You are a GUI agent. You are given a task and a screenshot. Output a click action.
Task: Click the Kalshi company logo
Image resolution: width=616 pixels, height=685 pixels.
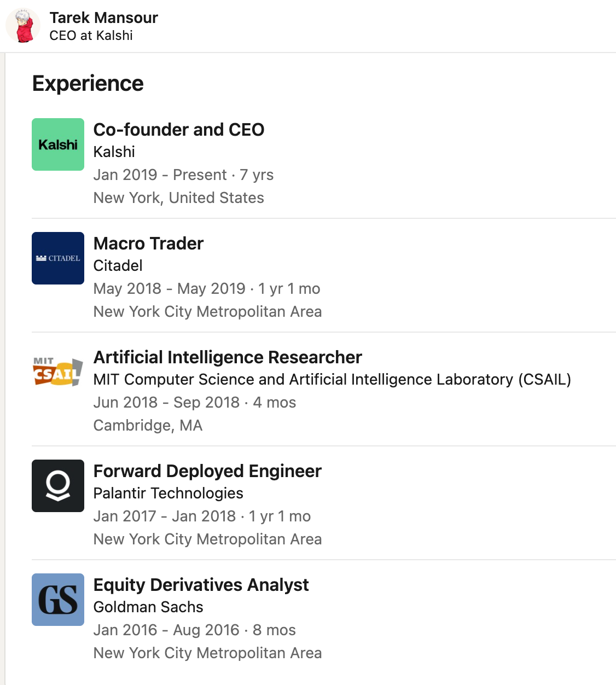tap(58, 144)
